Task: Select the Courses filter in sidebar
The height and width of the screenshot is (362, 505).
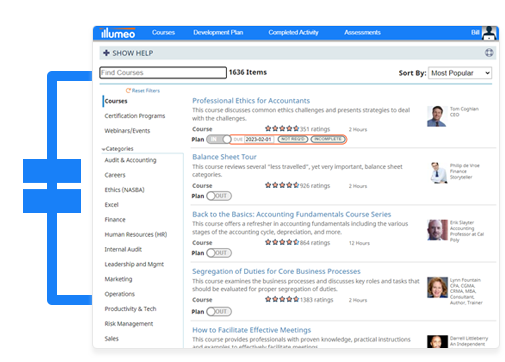Action: coord(116,101)
